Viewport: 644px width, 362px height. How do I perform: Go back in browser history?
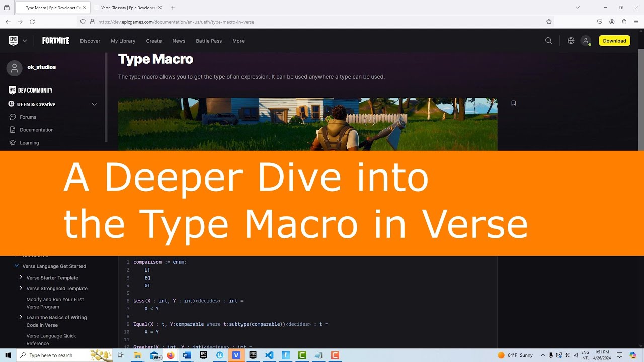point(8,22)
